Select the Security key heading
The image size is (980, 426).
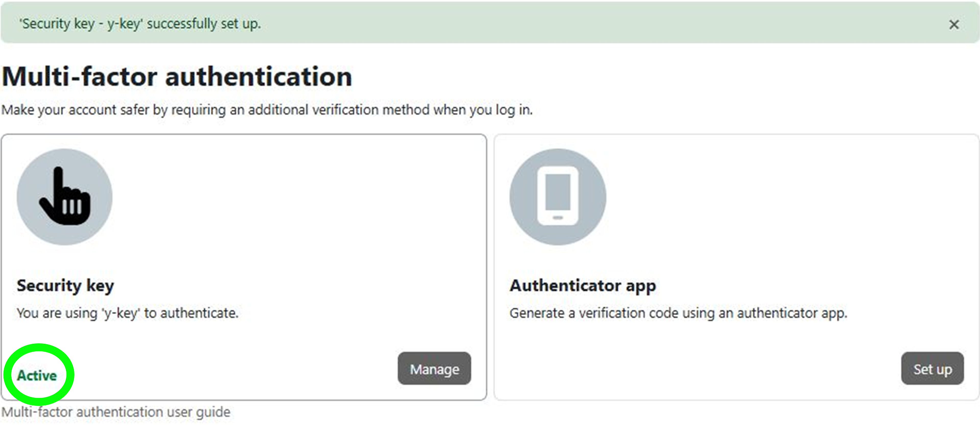[65, 285]
